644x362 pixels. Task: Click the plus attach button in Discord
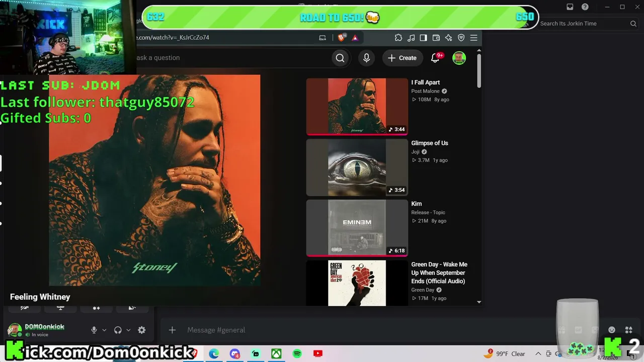pyautogui.click(x=172, y=330)
